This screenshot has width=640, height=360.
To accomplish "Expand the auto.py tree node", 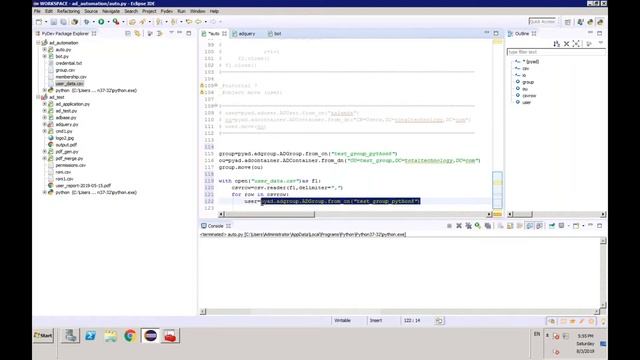I will pos(45,50).
